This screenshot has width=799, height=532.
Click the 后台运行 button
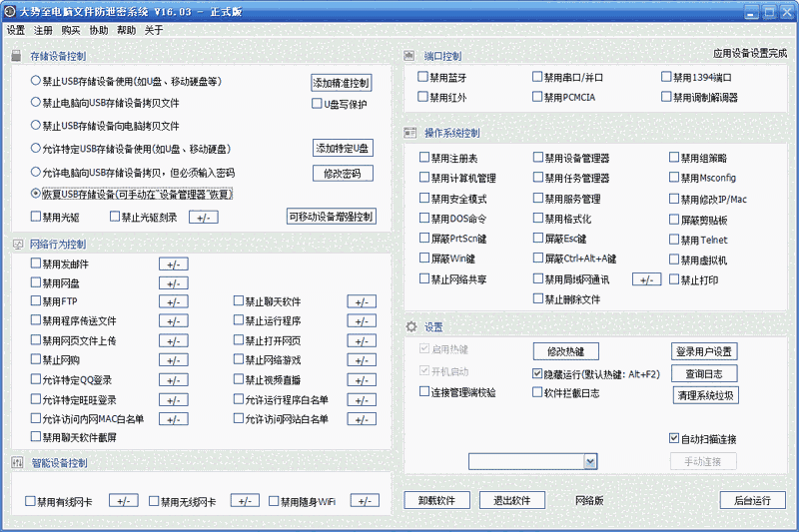click(752, 500)
